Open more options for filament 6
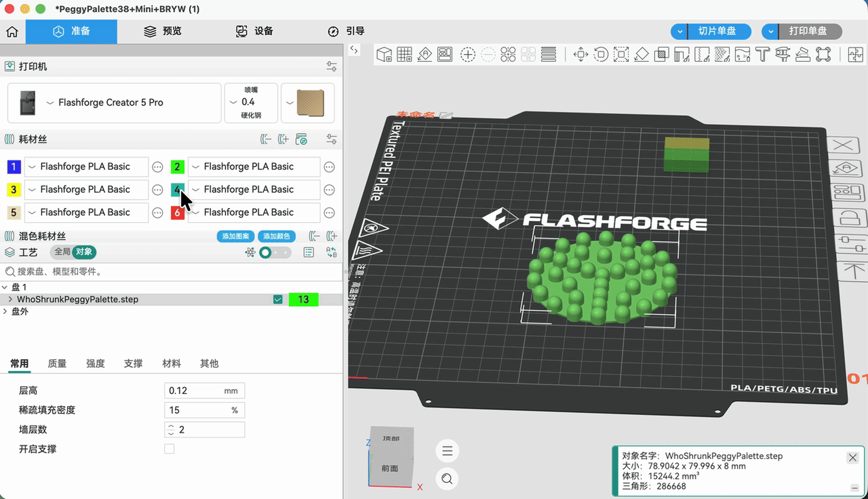The image size is (868, 499). (x=330, y=213)
